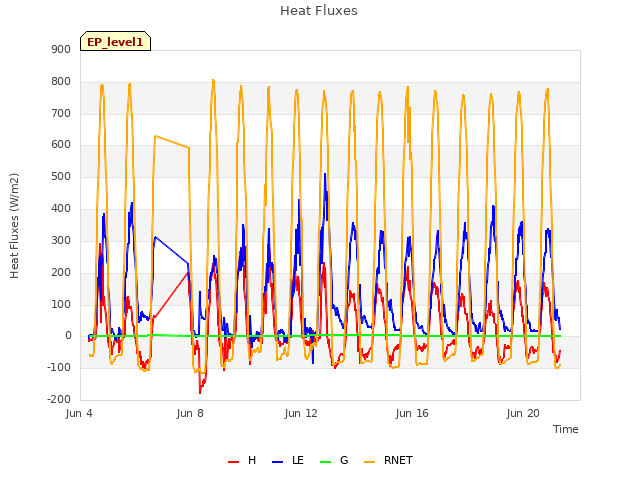Click the 0 y-axis tick label
The height and width of the screenshot is (480, 640).
pyautogui.click(x=68, y=336)
